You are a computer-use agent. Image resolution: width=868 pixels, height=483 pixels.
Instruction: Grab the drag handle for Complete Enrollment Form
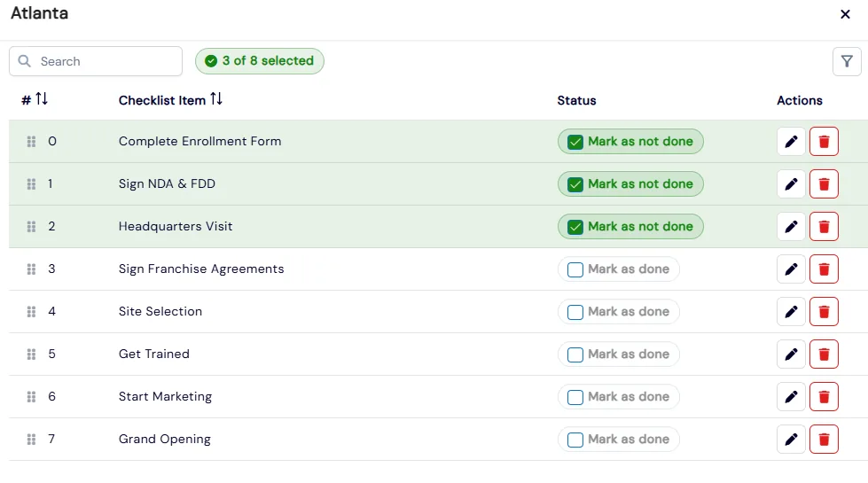tap(32, 142)
